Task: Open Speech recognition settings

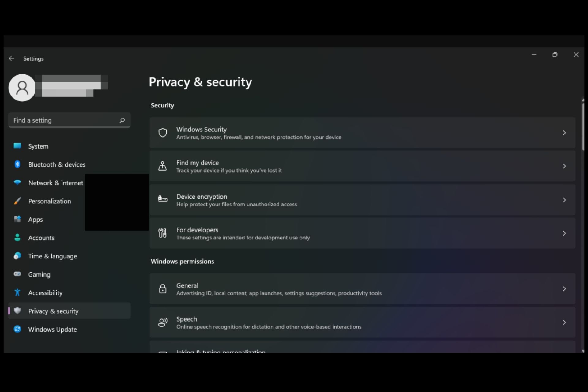Action: coord(363,322)
